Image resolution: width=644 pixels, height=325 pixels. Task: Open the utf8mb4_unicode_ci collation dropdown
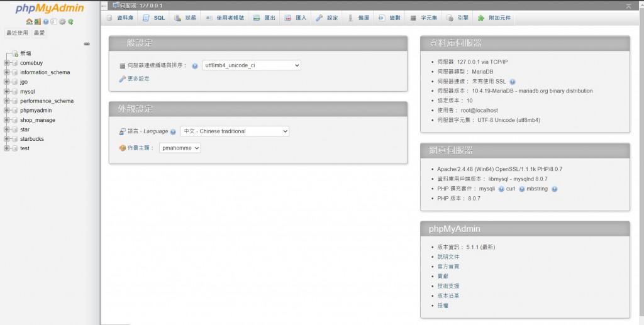coord(252,65)
